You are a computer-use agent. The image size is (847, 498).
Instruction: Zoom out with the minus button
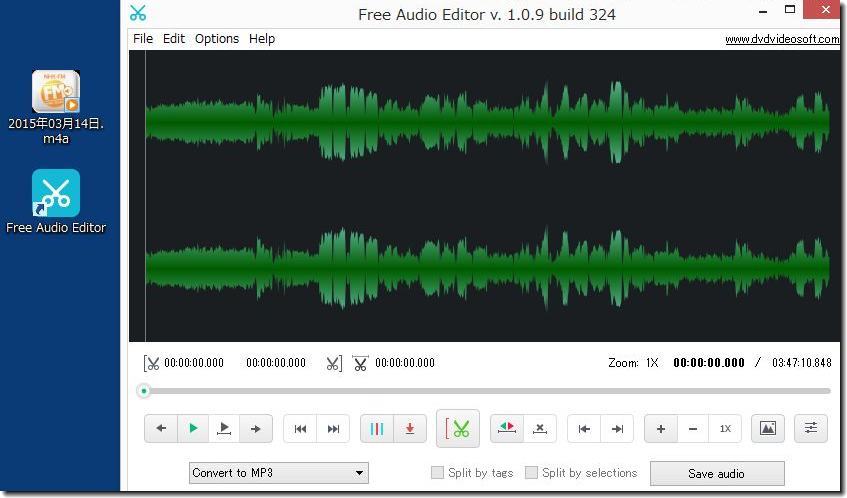[x=693, y=429]
